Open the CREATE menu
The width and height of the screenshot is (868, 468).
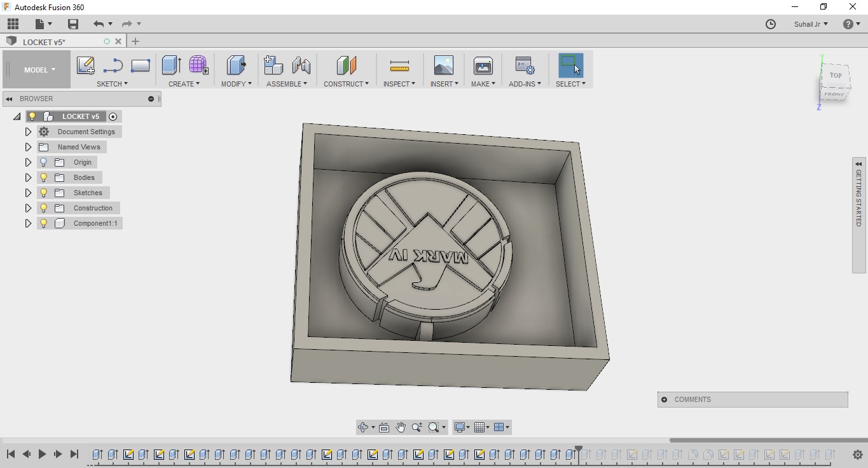coord(184,84)
